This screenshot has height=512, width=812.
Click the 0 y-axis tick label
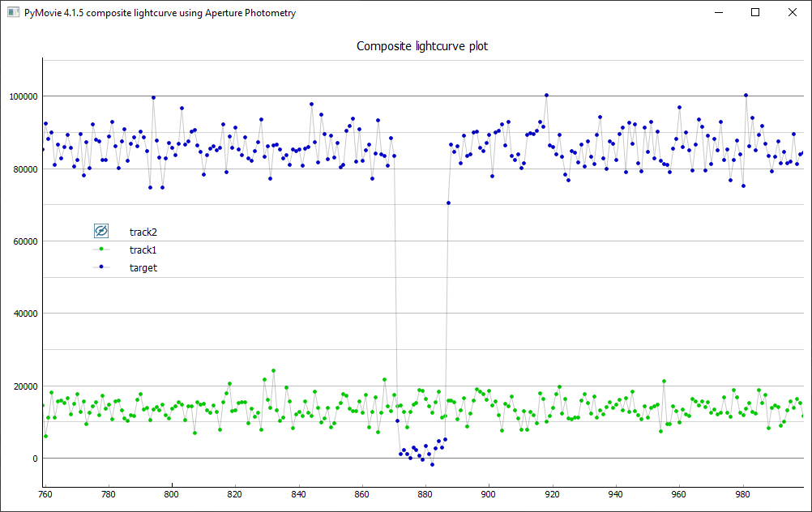tap(35, 459)
